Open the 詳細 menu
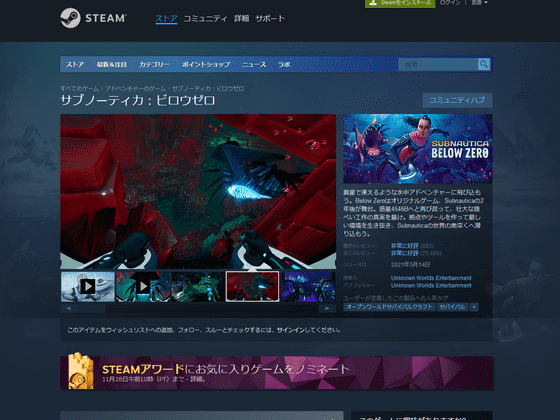Viewport: 560px width, 420px height. (241, 19)
